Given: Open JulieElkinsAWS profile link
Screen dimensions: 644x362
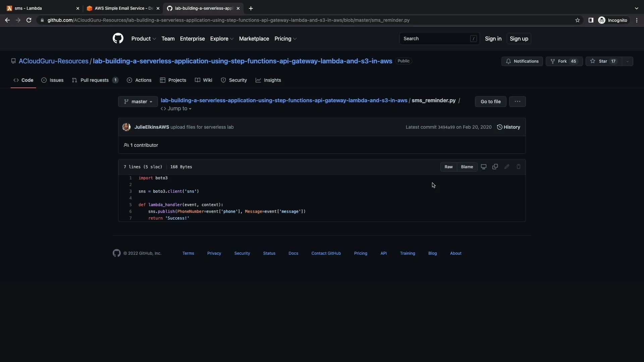Looking at the screenshot, I should pyautogui.click(x=152, y=127).
